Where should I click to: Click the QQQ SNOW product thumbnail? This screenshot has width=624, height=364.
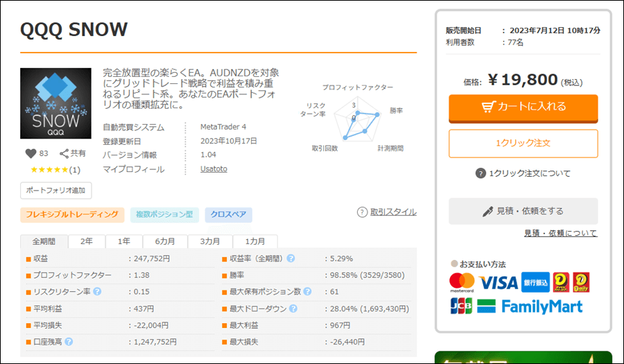coord(55,103)
